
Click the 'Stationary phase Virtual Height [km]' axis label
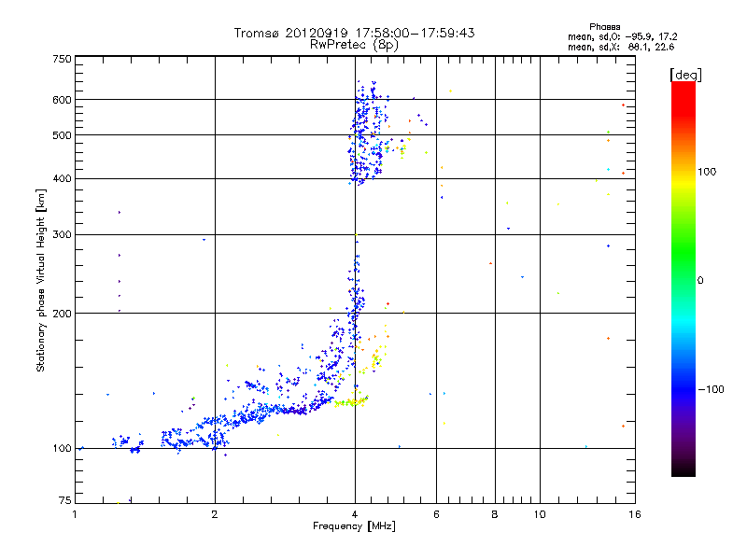(x=41, y=281)
